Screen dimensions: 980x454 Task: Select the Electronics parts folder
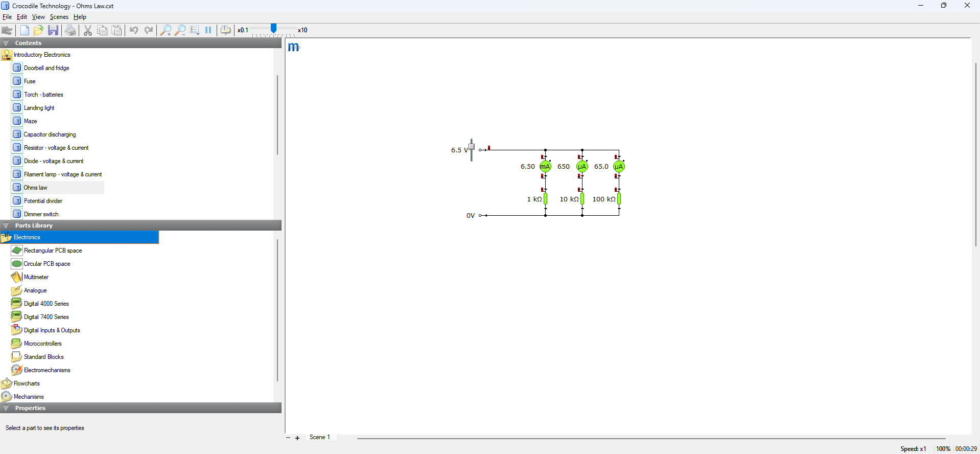[x=79, y=237]
